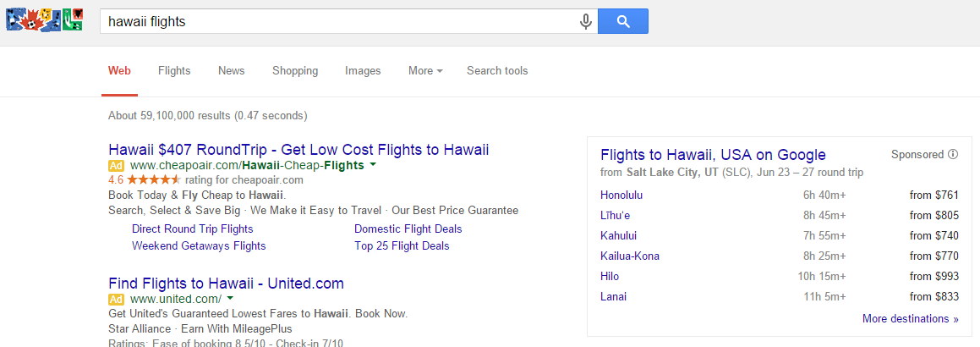Click the cheapoair Ad badge
Image resolution: width=980 pixels, height=347 pixels.
[117, 166]
